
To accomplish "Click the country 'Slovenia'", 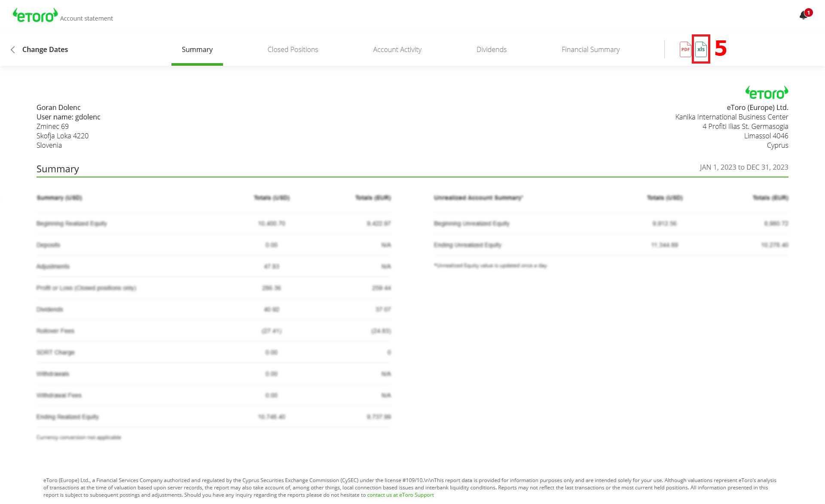I will point(49,145).
